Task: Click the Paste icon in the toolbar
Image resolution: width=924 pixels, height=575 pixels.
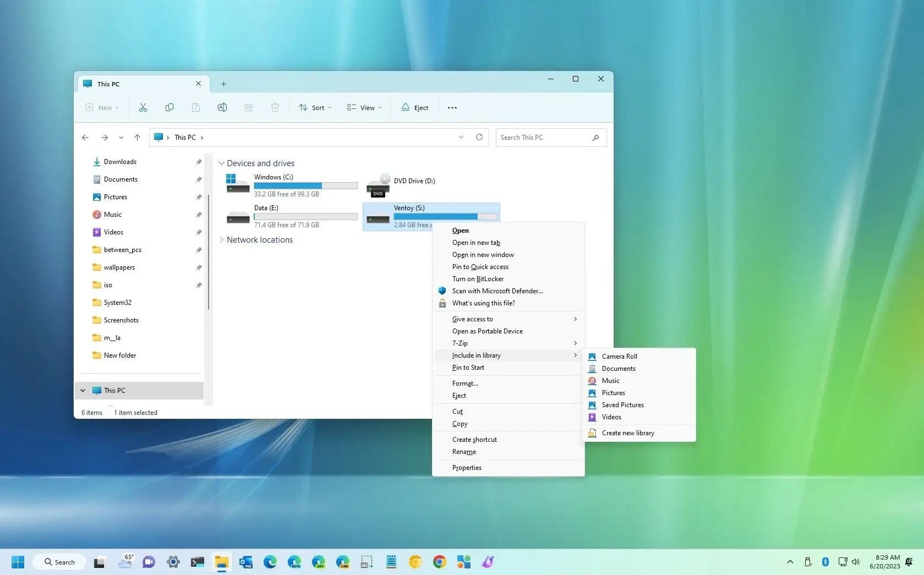Action: tap(195, 107)
